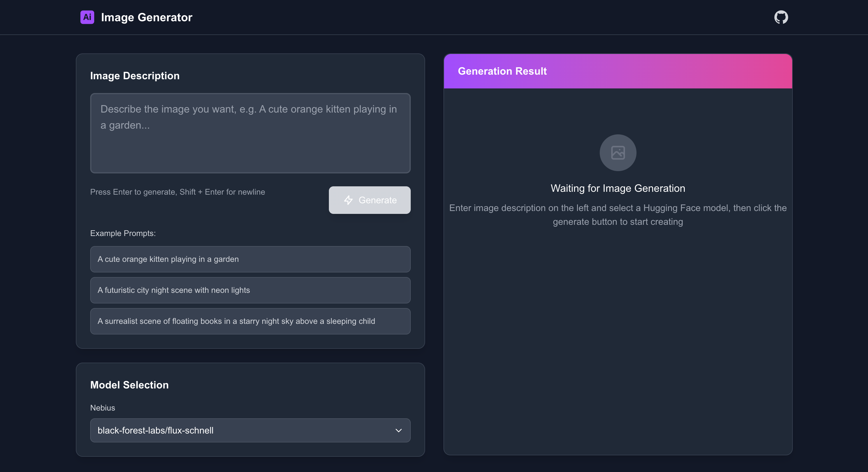The width and height of the screenshot is (868, 472).
Task: Click the image placeholder icon in results
Action: point(618,153)
